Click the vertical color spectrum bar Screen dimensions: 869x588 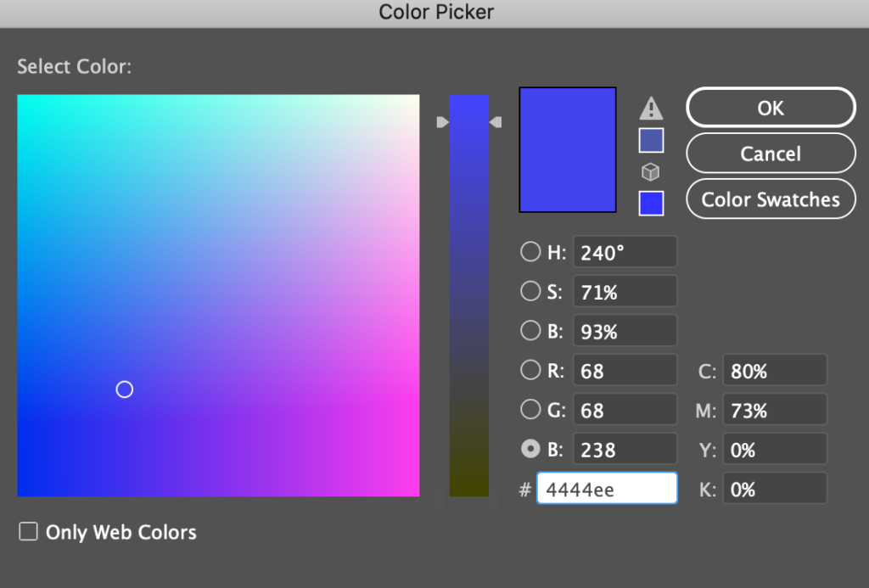point(468,297)
